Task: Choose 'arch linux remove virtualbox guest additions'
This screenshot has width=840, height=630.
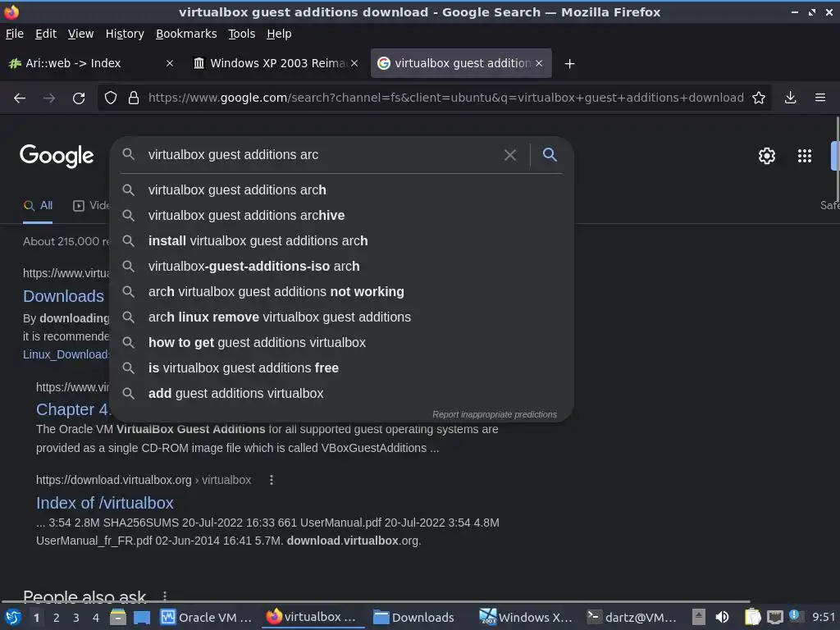Action: [342, 317]
